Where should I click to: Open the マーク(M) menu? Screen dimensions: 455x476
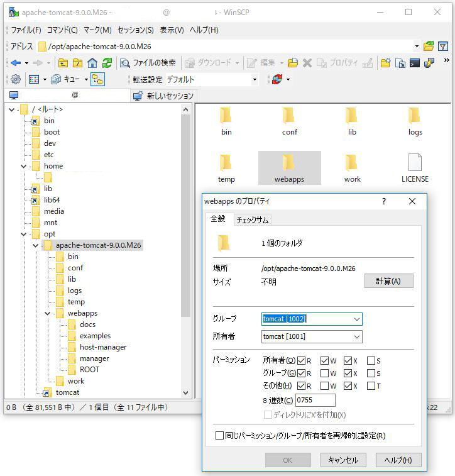(97, 30)
